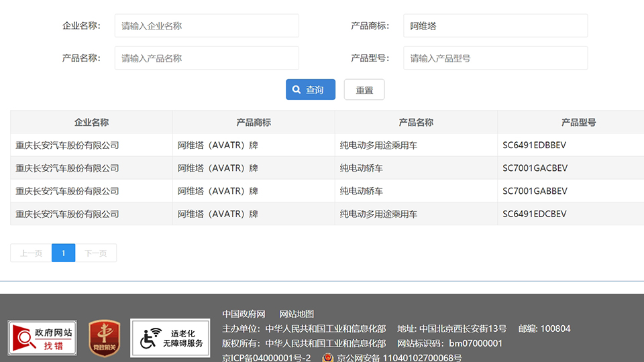
Task: Select model cell SC7001GACBEV
Action: (535, 168)
